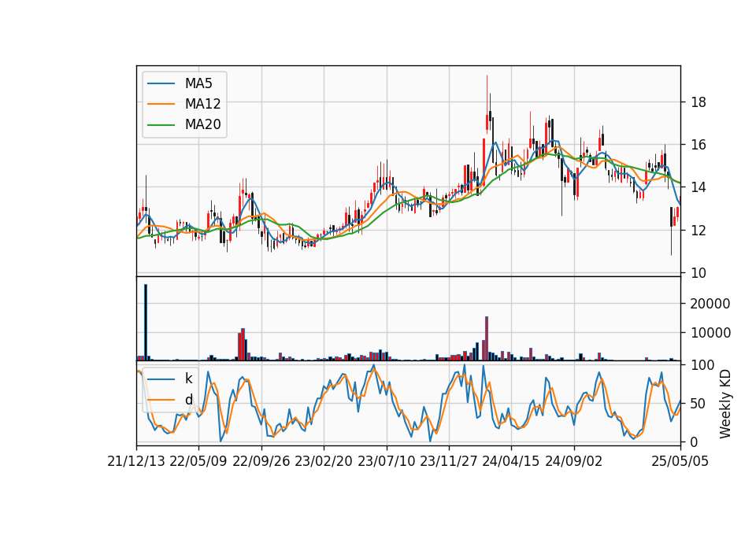
Task: Click the k legend label
Action: (x=188, y=379)
